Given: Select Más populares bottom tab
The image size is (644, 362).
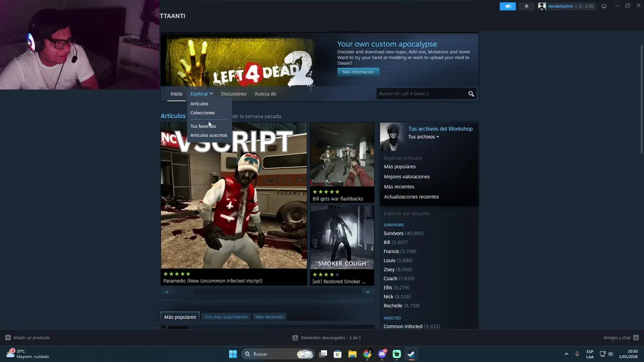Looking at the screenshot, I should (180, 317).
